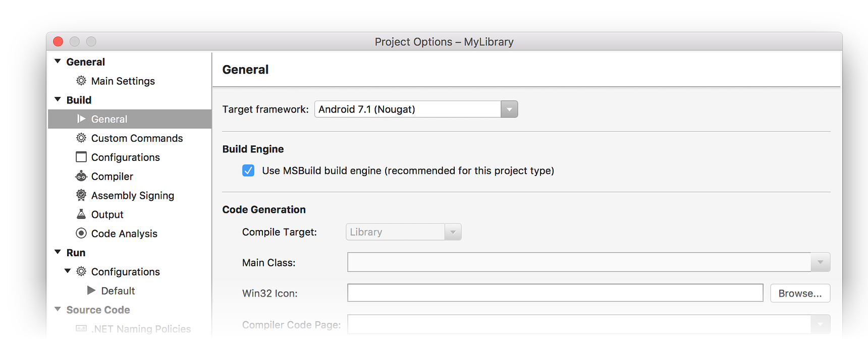Click the Compiler robot icon
868x340 pixels.
81,176
